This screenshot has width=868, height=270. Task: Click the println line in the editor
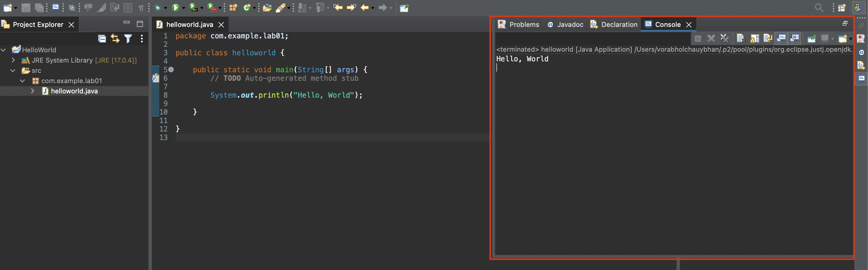286,95
